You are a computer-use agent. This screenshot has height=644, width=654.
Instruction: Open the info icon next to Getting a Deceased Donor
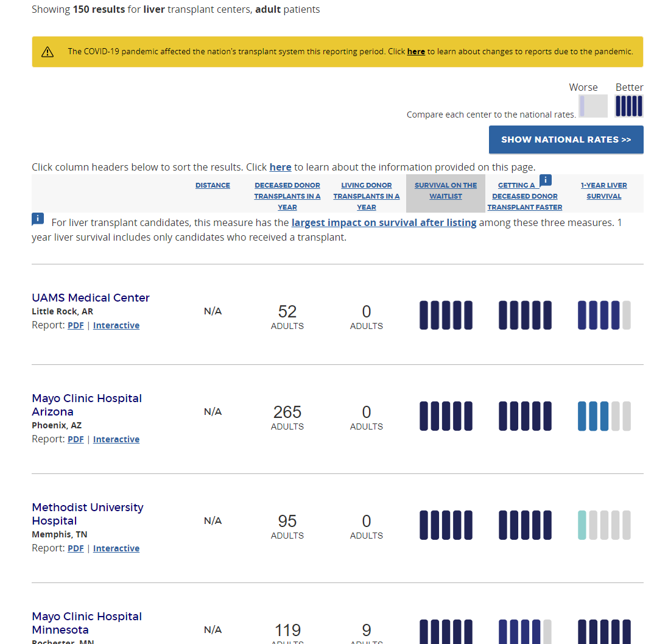tap(546, 180)
